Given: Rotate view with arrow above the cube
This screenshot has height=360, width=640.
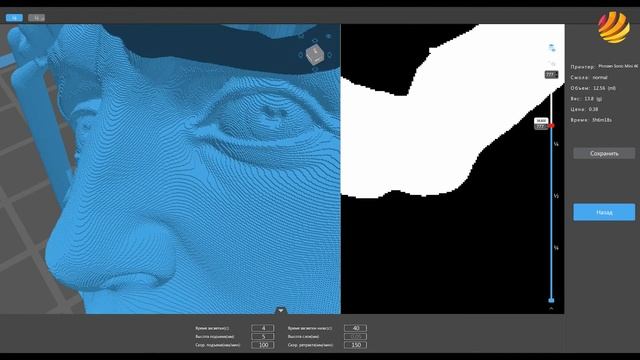Looking at the screenshot, I should pos(315,40).
